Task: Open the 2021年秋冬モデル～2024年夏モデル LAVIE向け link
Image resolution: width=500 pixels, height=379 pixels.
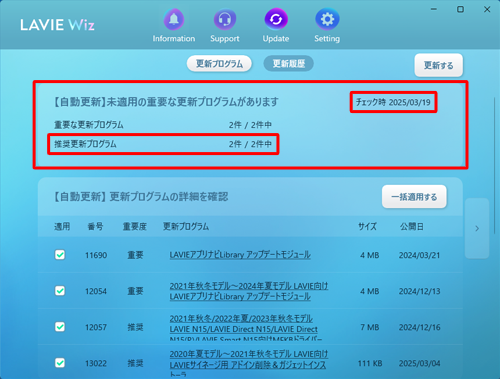Action: pos(249,291)
